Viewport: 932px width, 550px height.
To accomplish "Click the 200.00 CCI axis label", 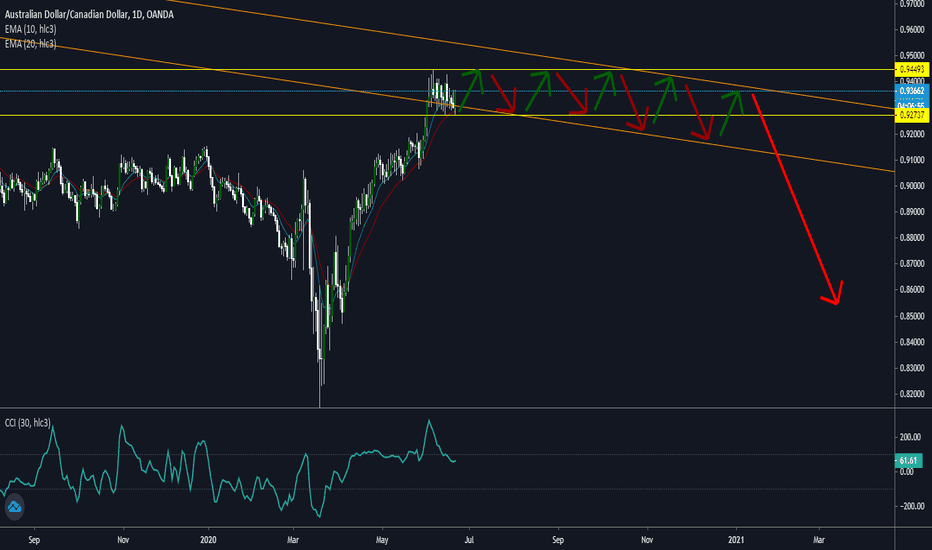I will (x=911, y=438).
